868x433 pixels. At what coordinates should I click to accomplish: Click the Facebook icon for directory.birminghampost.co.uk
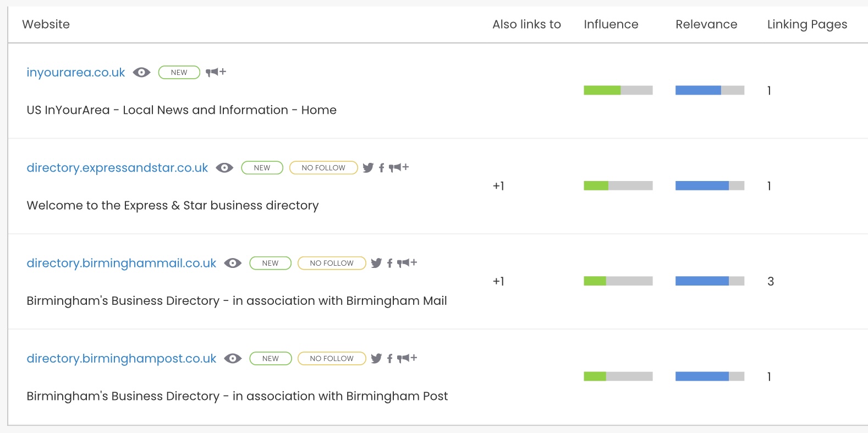[x=389, y=359]
